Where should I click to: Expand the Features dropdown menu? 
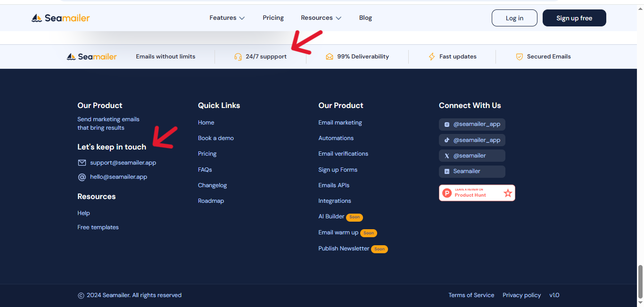click(x=227, y=18)
